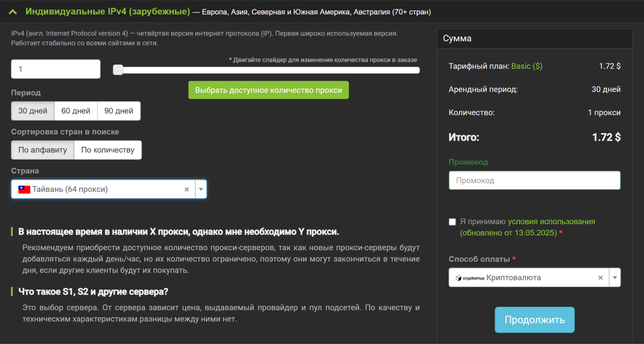Click inside the Промокод input field

tap(534, 180)
